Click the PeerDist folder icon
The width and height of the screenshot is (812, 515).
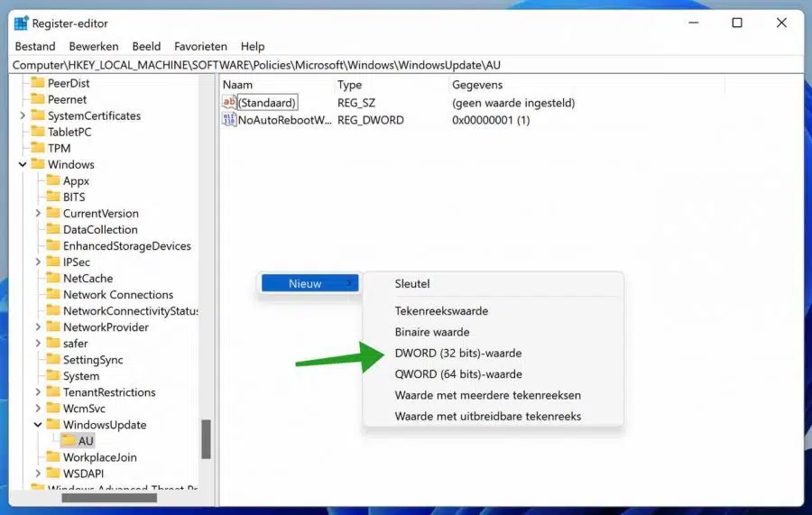click(37, 83)
